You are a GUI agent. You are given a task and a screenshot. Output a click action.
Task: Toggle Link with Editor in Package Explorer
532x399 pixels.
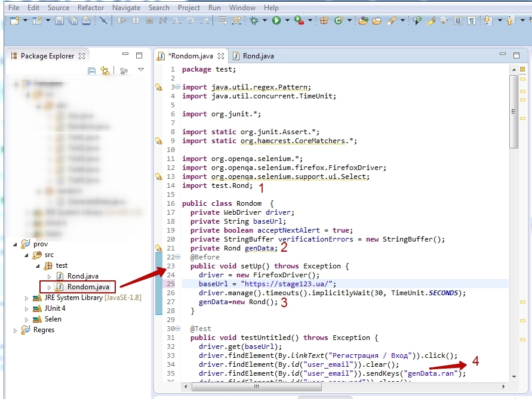pyautogui.click(x=105, y=70)
